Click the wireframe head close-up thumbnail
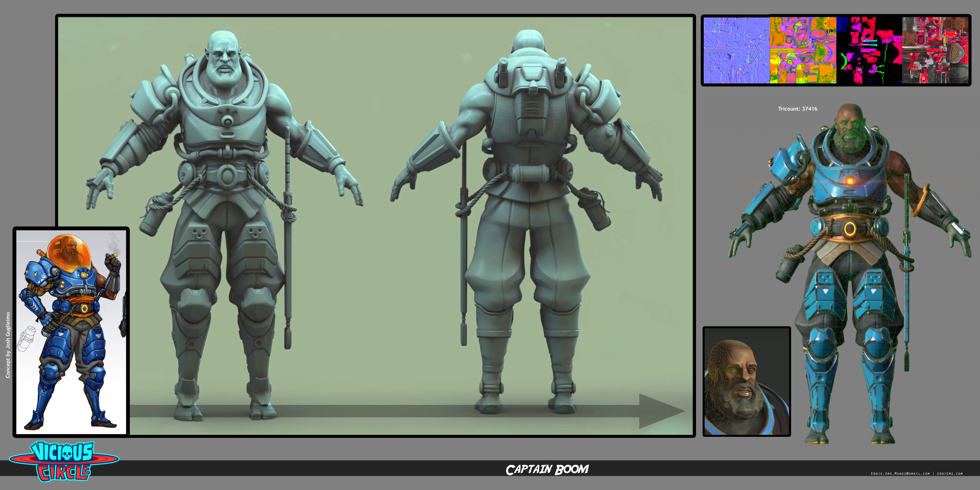This screenshot has width=980, height=490. pyautogui.click(x=746, y=381)
